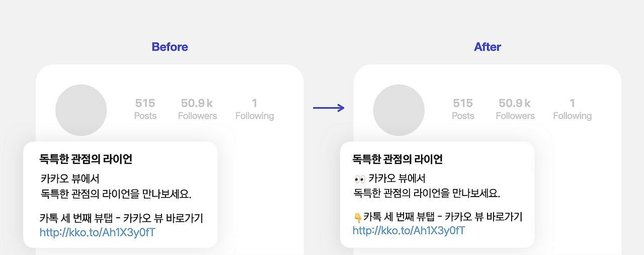This screenshot has width=644, height=255.
Task: Open the kko.to link in After card
Action: pyautogui.click(x=409, y=230)
